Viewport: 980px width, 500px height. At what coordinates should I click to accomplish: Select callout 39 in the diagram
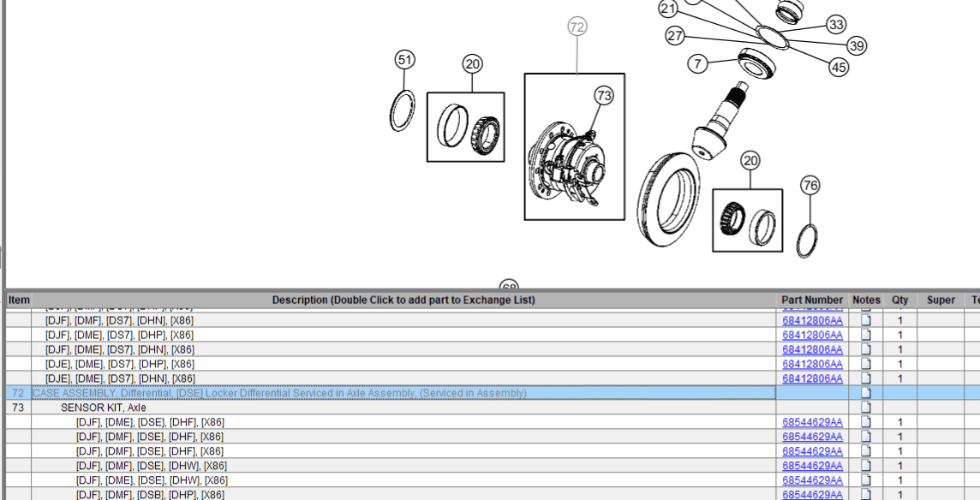click(857, 45)
